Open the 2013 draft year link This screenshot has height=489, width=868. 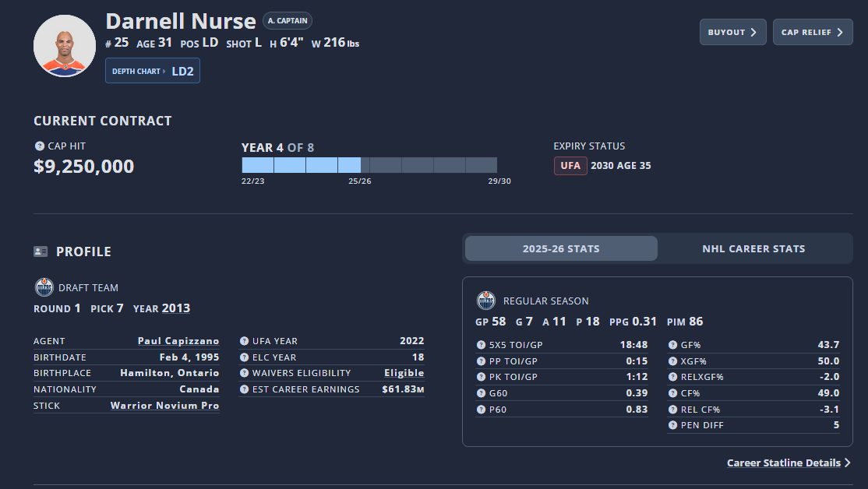click(175, 308)
